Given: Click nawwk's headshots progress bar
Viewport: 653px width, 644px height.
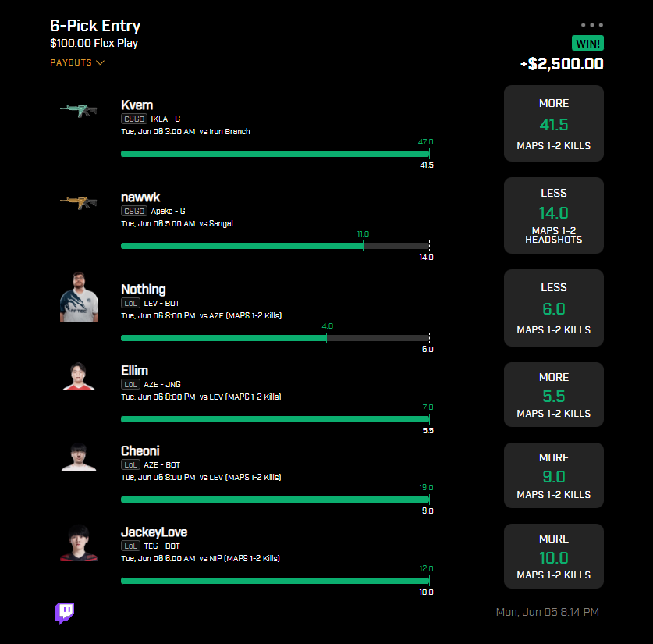Looking at the screenshot, I should tap(275, 246).
